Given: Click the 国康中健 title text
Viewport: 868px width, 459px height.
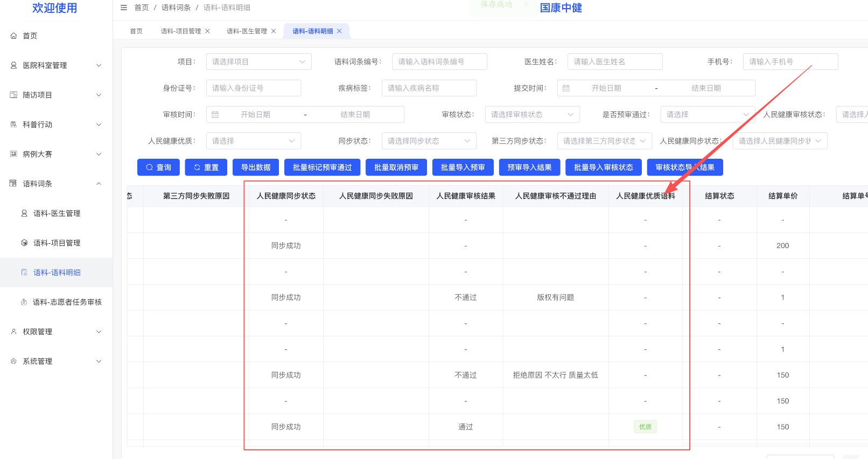Looking at the screenshot, I should (x=561, y=8).
